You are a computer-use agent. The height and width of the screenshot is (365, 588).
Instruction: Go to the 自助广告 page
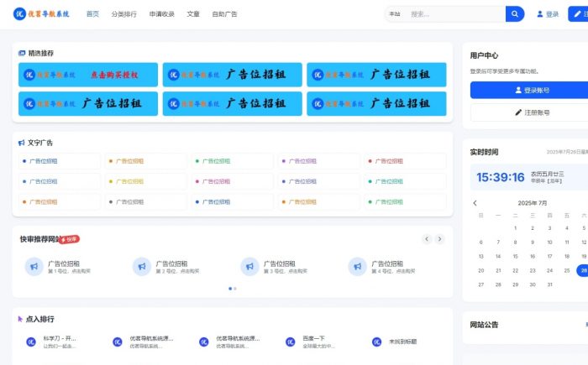pyautogui.click(x=224, y=14)
